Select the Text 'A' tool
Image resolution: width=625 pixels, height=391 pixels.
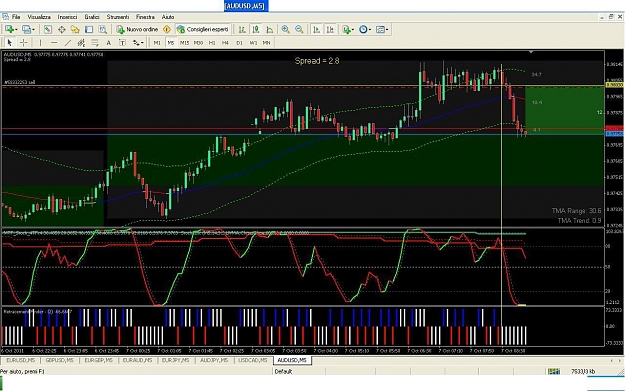click(108, 43)
